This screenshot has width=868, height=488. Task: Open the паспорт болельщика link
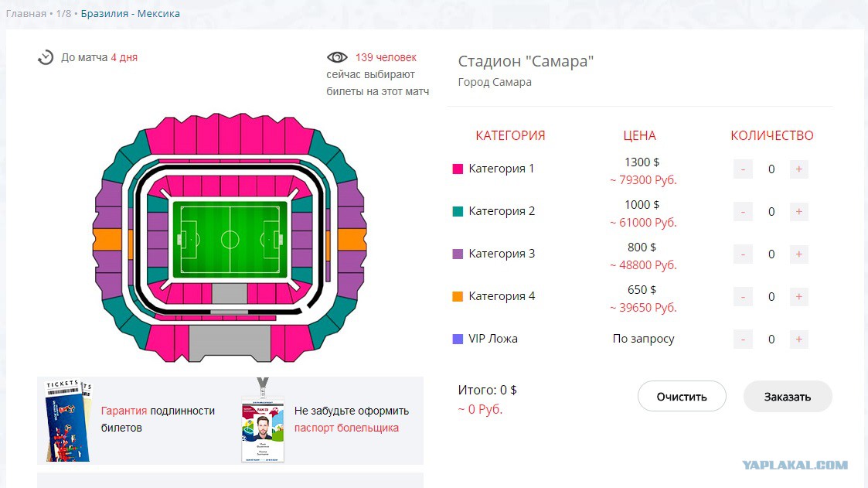coord(346,428)
